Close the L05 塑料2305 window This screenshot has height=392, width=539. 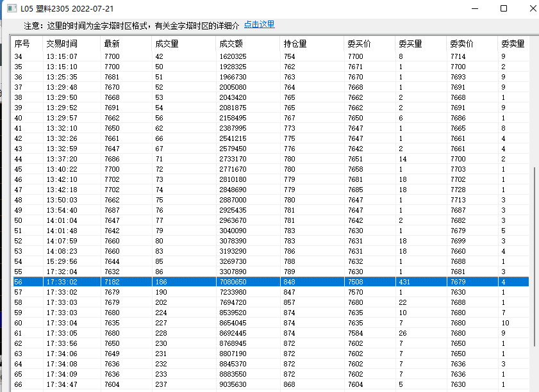(533, 8)
